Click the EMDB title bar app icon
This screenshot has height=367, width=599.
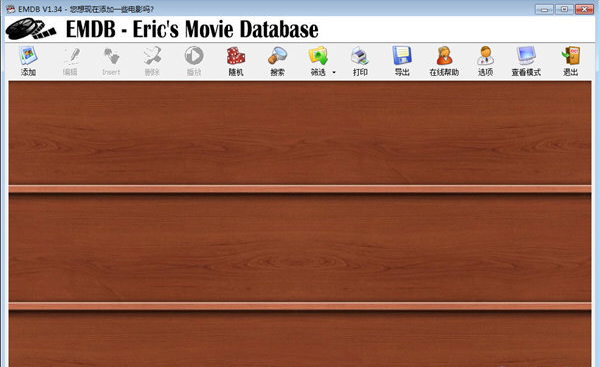(x=10, y=9)
